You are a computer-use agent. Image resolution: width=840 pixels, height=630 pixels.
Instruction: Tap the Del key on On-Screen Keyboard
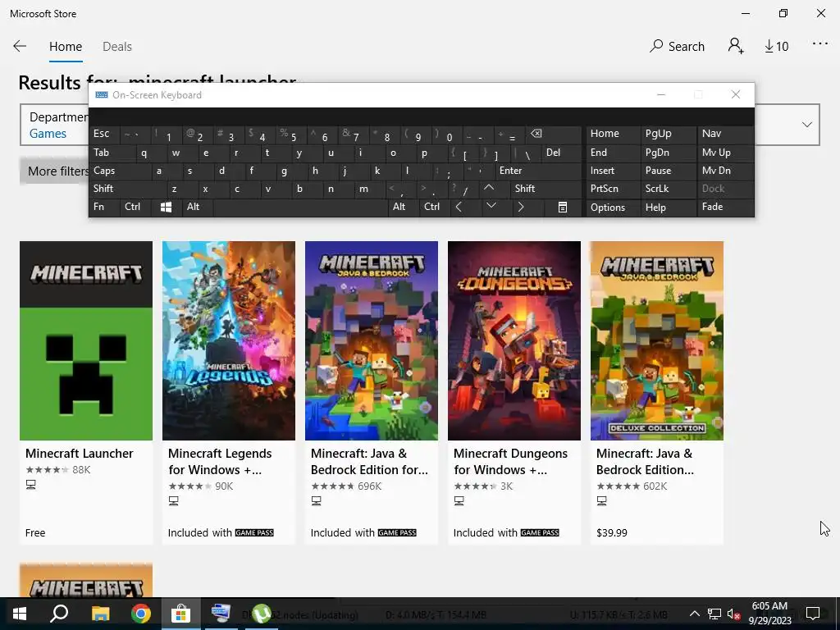(561, 153)
